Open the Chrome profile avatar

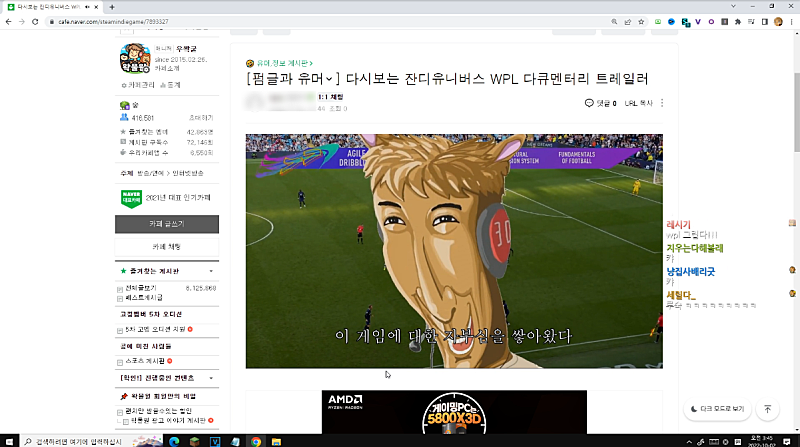[778, 22]
